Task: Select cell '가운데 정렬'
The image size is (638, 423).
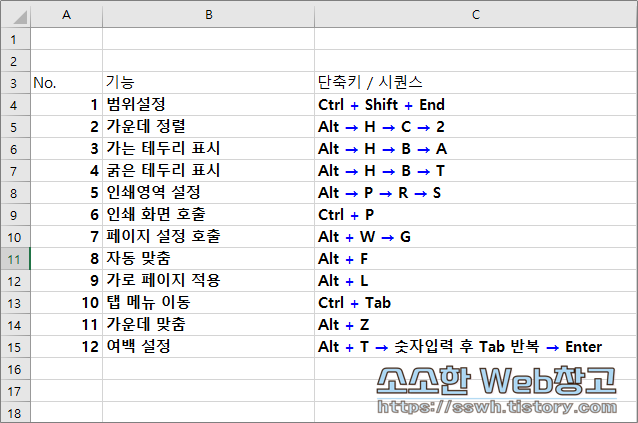Action: coord(208,127)
